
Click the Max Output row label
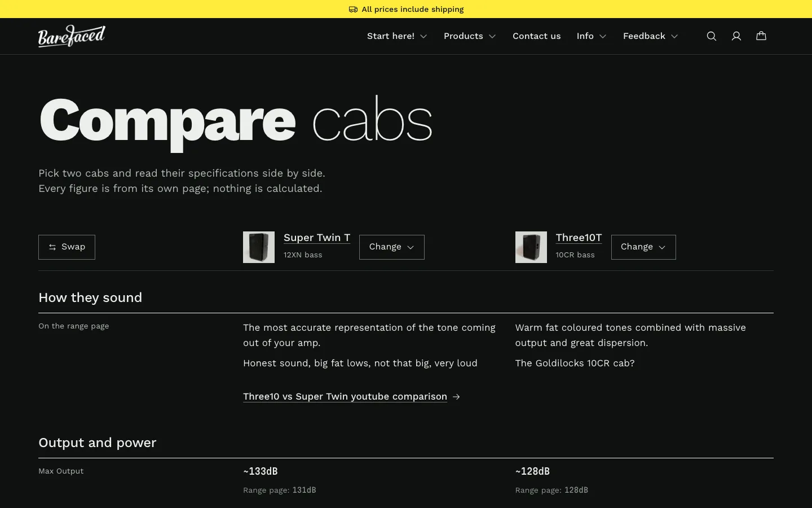point(61,471)
